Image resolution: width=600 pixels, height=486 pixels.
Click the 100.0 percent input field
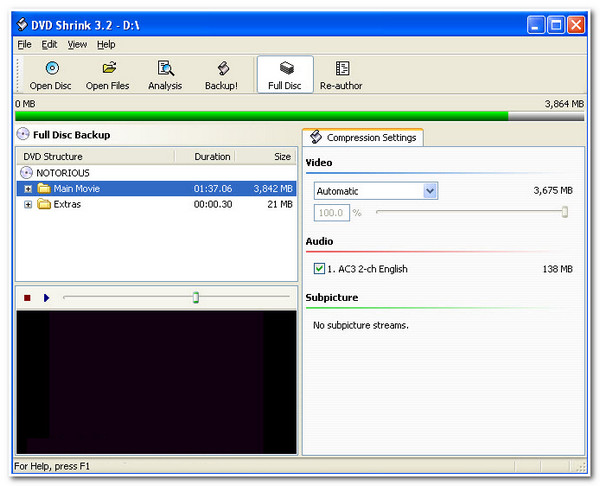[x=332, y=213]
